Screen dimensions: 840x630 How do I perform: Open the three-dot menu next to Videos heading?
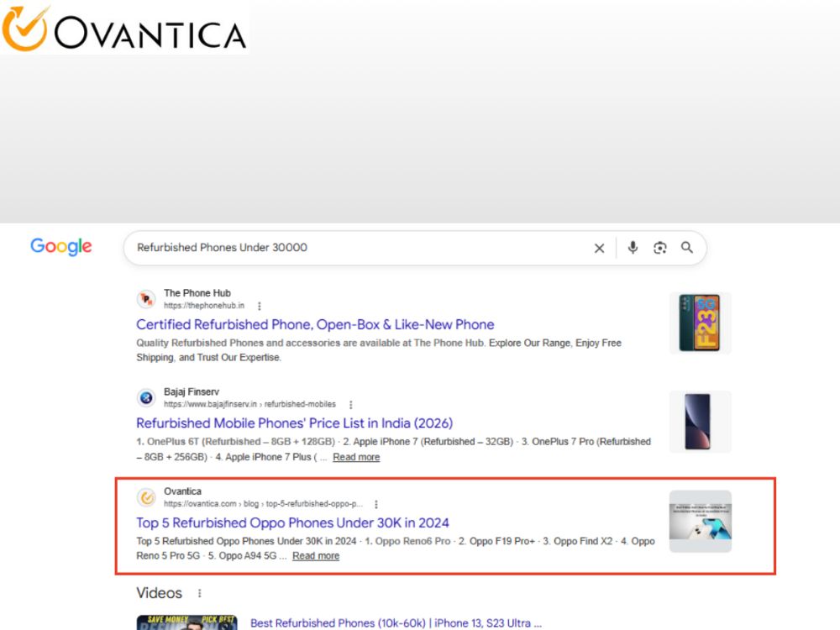click(x=199, y=593)
